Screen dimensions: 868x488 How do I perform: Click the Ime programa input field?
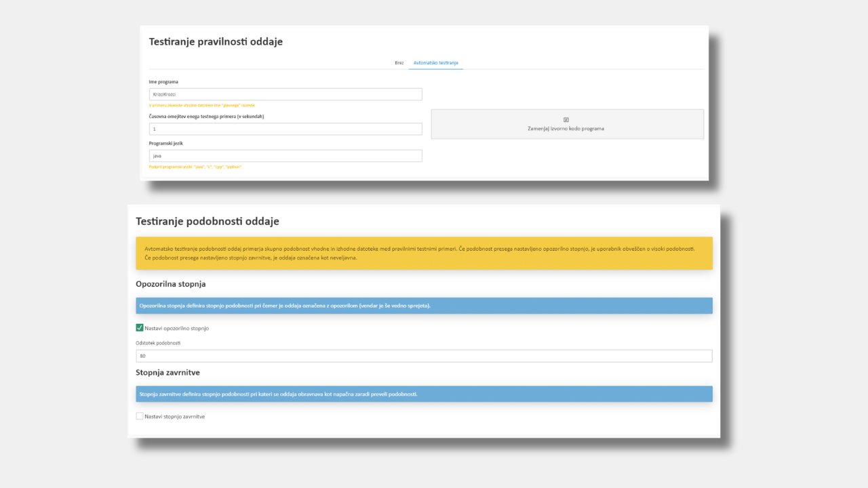285,94
